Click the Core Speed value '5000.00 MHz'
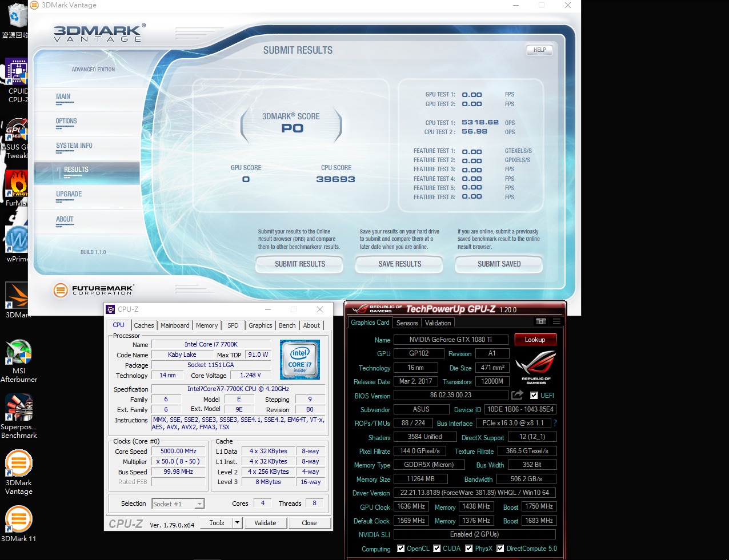Viewport: 729px width, 560px height. point(178,451)
